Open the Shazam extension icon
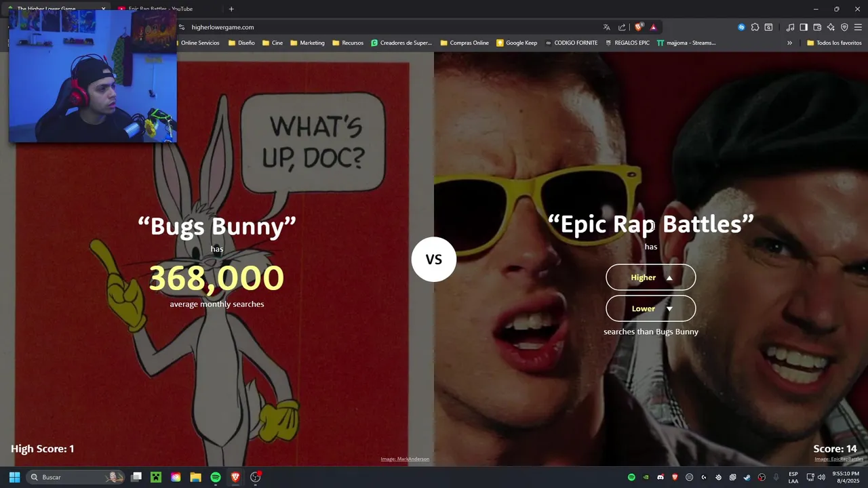This screenshot has height=488, width=868. coord(741,27)
